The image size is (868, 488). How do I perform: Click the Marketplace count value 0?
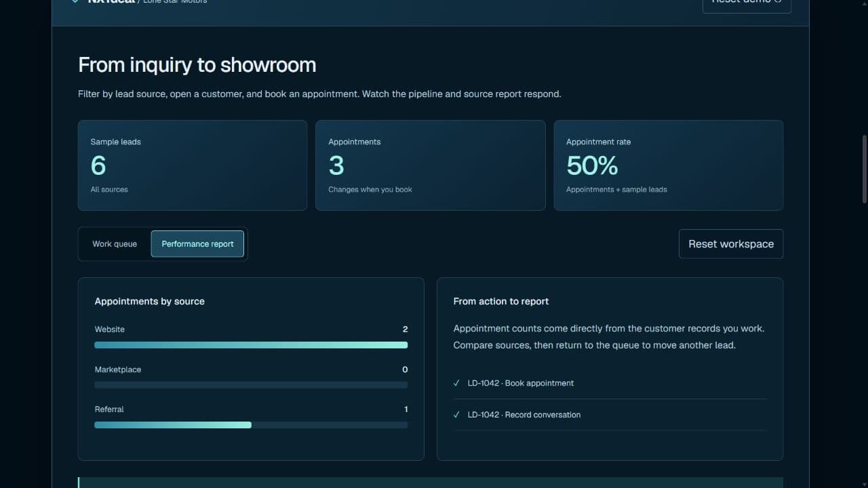pyautogui.click(x=406, y=369)
